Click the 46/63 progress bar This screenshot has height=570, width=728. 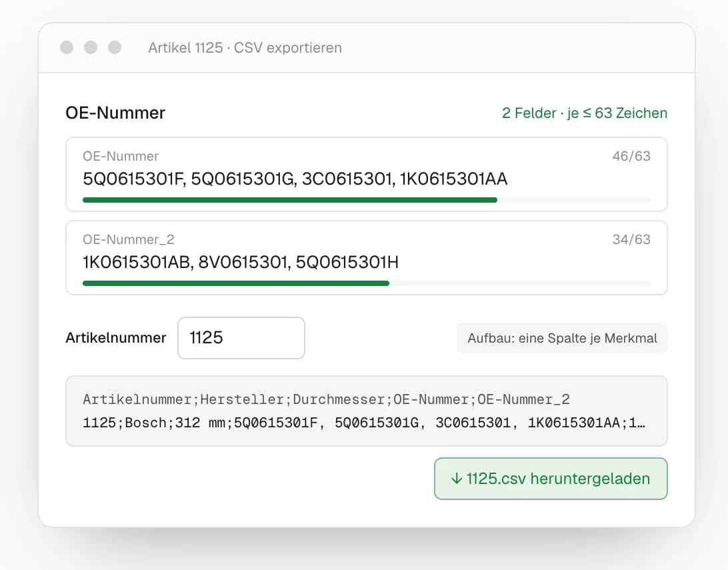coord(366,200)
